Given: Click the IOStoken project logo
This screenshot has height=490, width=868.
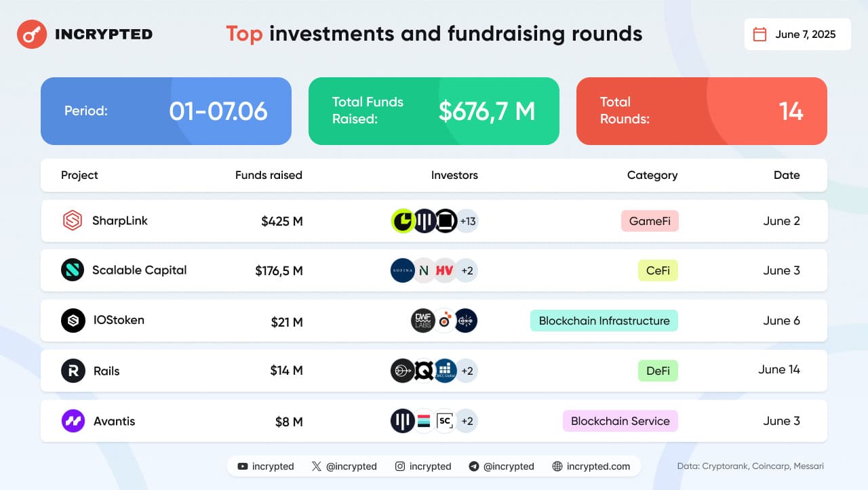Looking at the screenshot, I should 73,321.
